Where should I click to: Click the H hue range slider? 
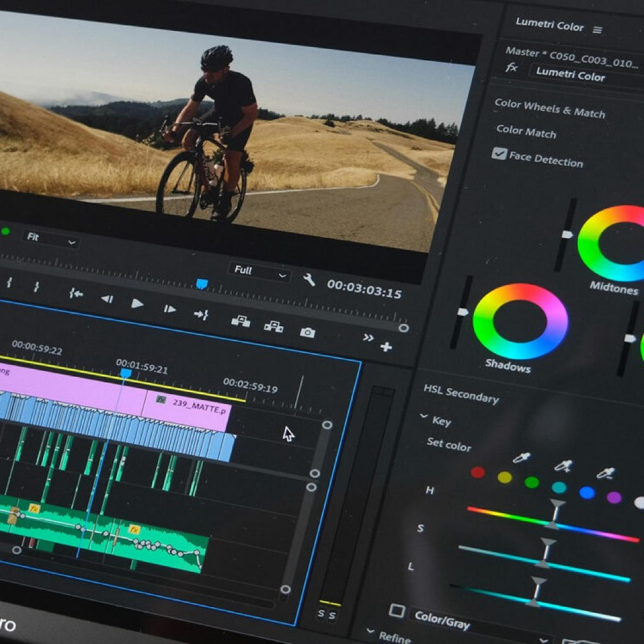click(x=553, y=524)
